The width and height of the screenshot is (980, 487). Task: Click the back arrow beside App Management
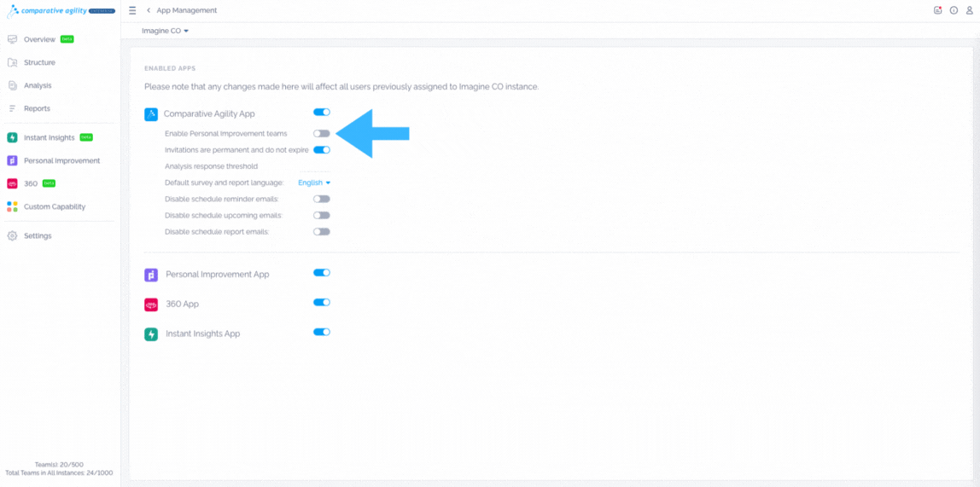click(x=149, y=10)
